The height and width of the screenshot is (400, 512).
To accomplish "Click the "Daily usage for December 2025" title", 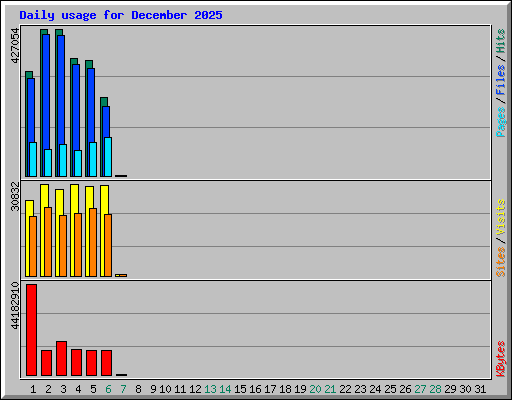I will (x=121, y=15).
